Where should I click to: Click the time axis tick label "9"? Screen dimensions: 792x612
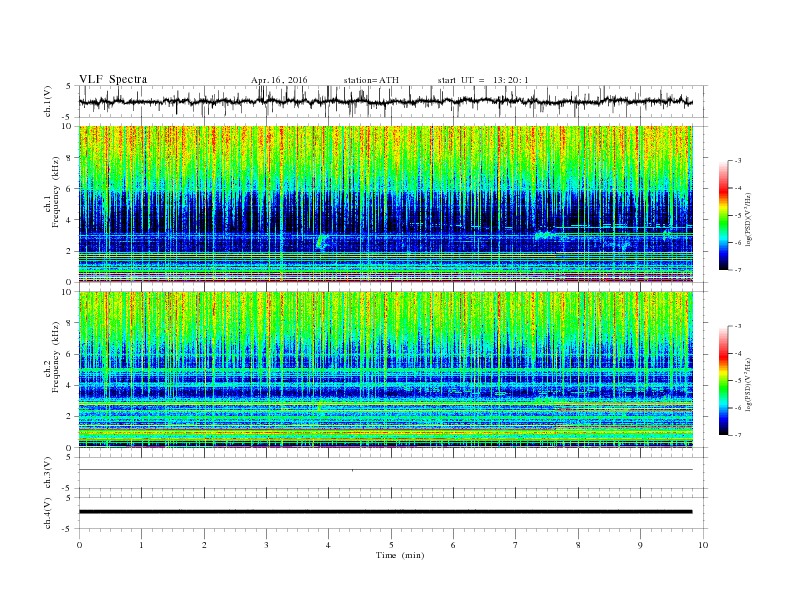point(640,545)
